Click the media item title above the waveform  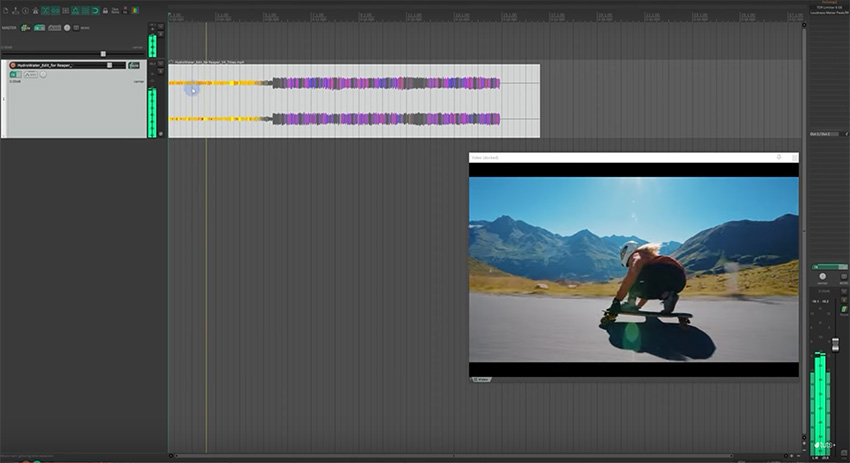tap(209, 62)
